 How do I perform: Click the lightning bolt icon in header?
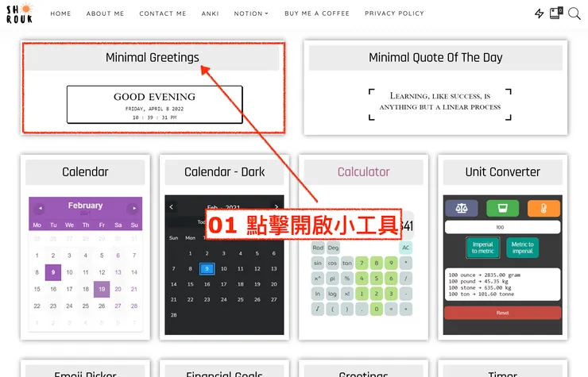[539, 13]
